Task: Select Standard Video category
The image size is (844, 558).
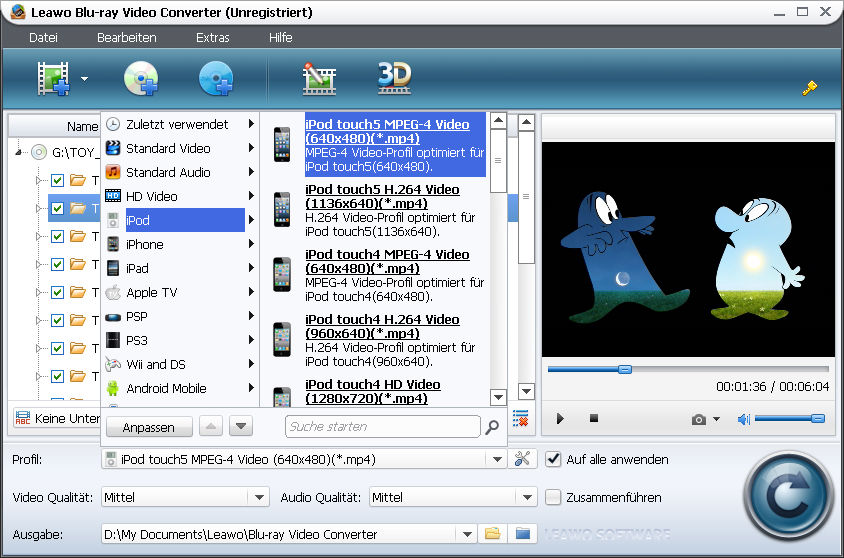Action: (x=180, y=148)
